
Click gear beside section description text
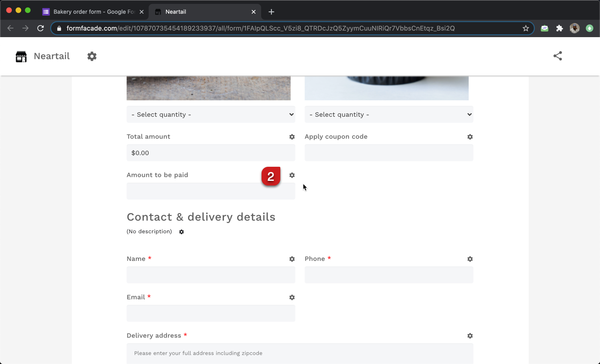[x=181, y=232]
